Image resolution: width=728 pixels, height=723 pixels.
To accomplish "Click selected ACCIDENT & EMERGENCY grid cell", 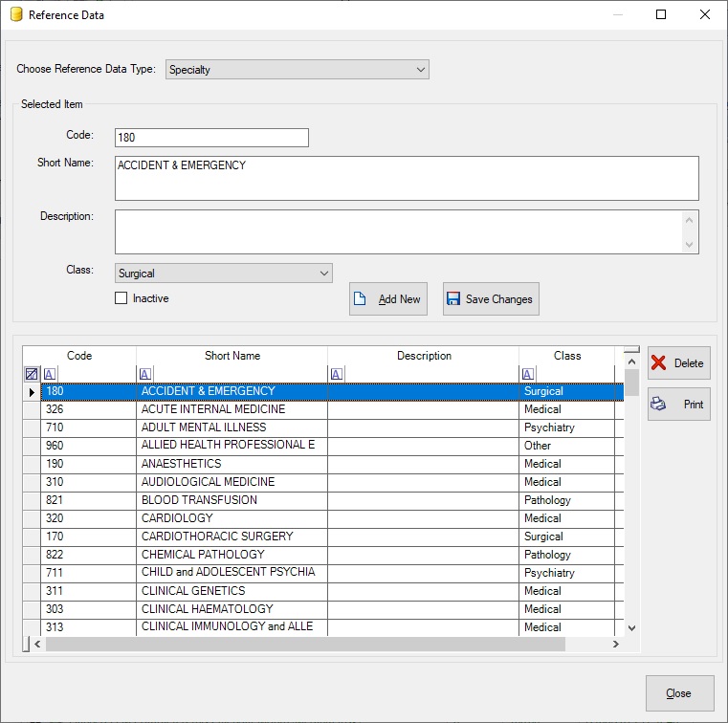I will [232, 392].
